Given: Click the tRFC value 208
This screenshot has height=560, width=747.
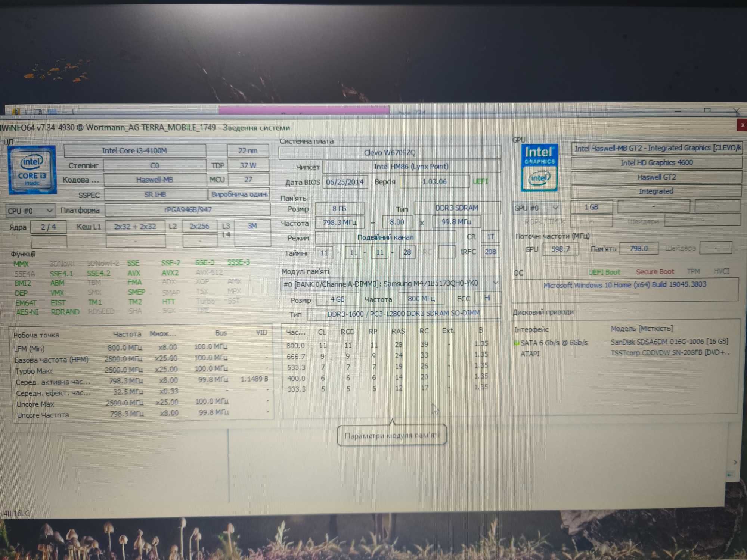Looking at the screenshot, I should click(x=490, y=252).
